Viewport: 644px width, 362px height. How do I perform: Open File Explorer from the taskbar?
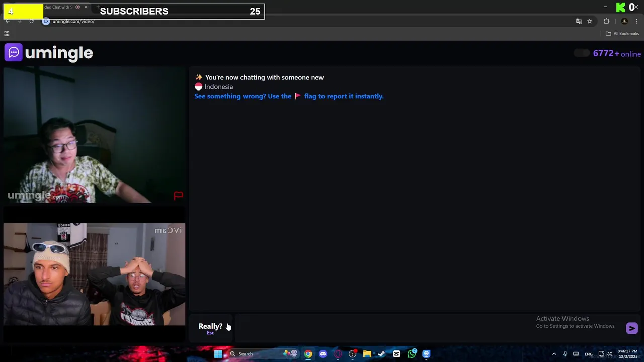(x=367, y=354)
